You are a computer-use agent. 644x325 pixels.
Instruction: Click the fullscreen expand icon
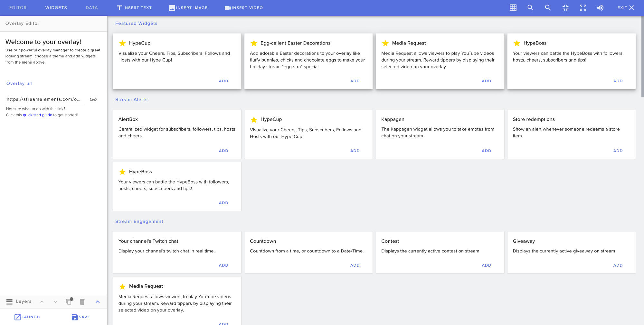(583, 8)
